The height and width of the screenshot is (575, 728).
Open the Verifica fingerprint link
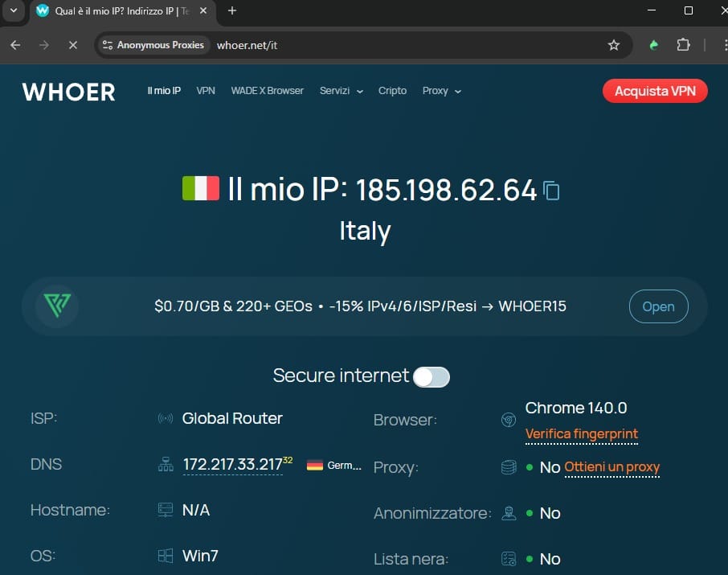pyautogui.click(x=581, y=433)
